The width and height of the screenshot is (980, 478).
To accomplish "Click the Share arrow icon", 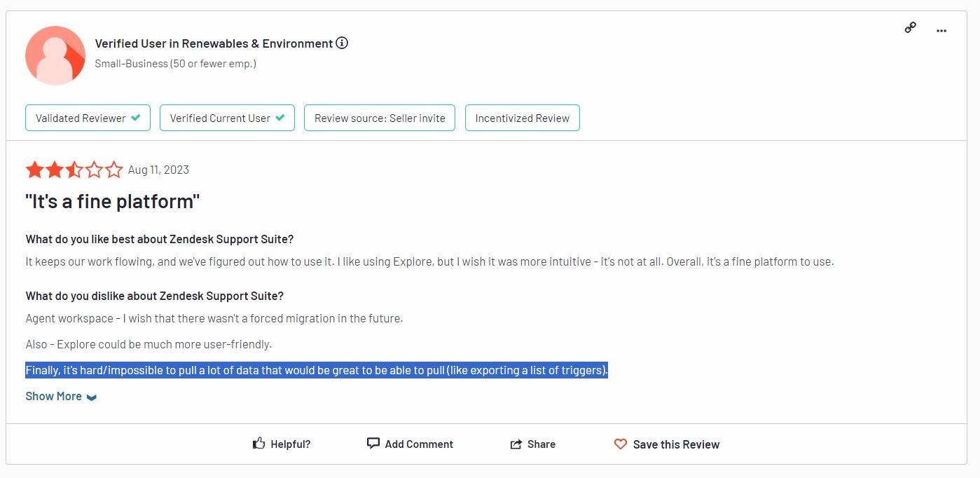I will (516, 444).
